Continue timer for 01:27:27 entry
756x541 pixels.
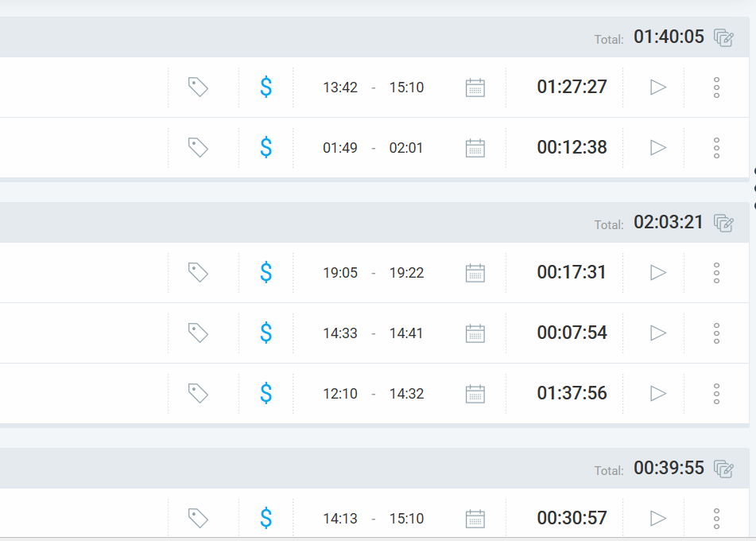[658, 87]
